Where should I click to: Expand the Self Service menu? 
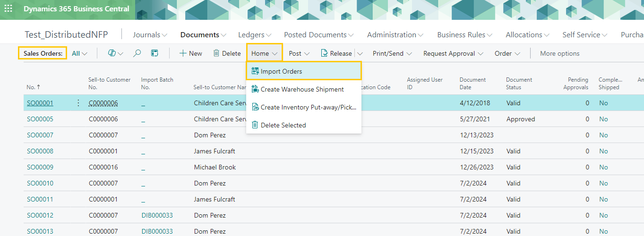[585, 35]
